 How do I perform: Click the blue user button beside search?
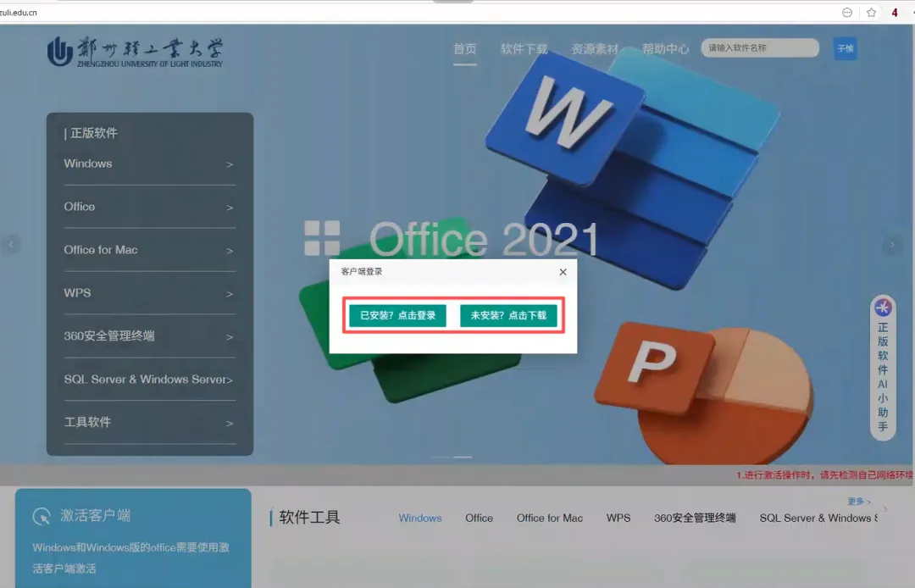(846, 48)
